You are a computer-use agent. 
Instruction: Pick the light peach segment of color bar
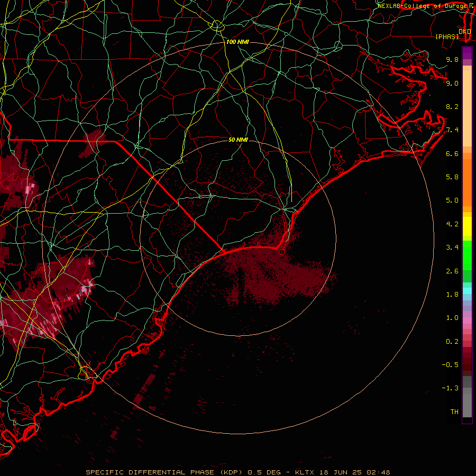[x=467, y=108]
